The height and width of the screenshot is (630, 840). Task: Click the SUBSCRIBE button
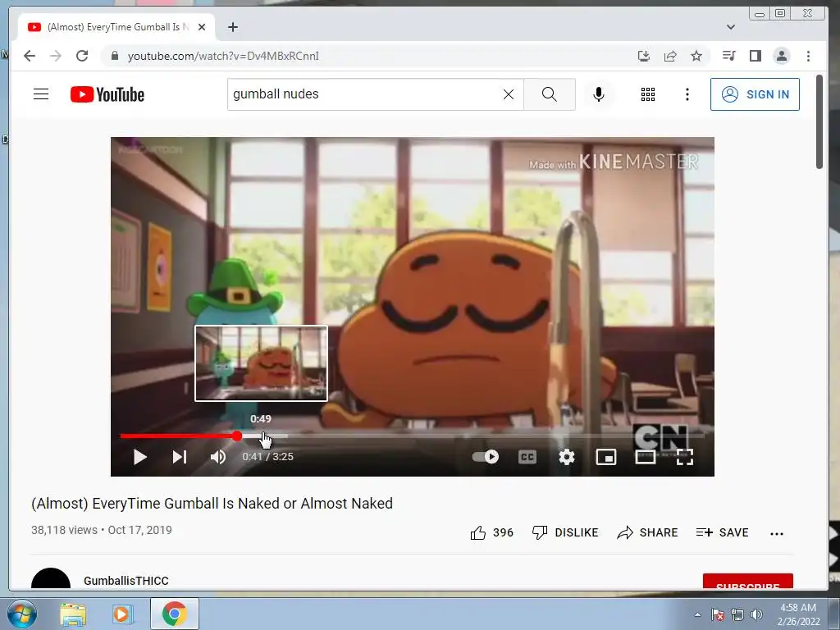[748, 582]
